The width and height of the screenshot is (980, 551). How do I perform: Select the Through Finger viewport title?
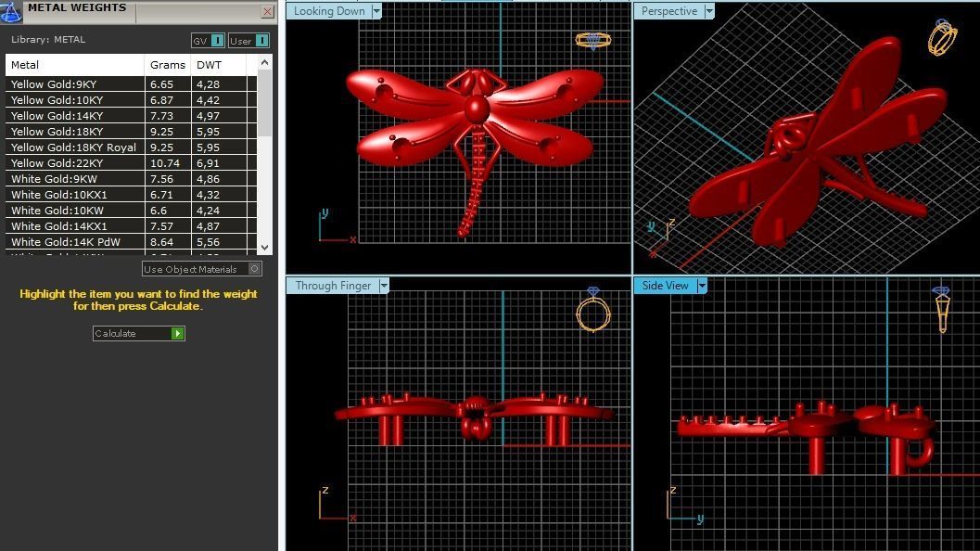pyautogui.click(x=333, y=286)
